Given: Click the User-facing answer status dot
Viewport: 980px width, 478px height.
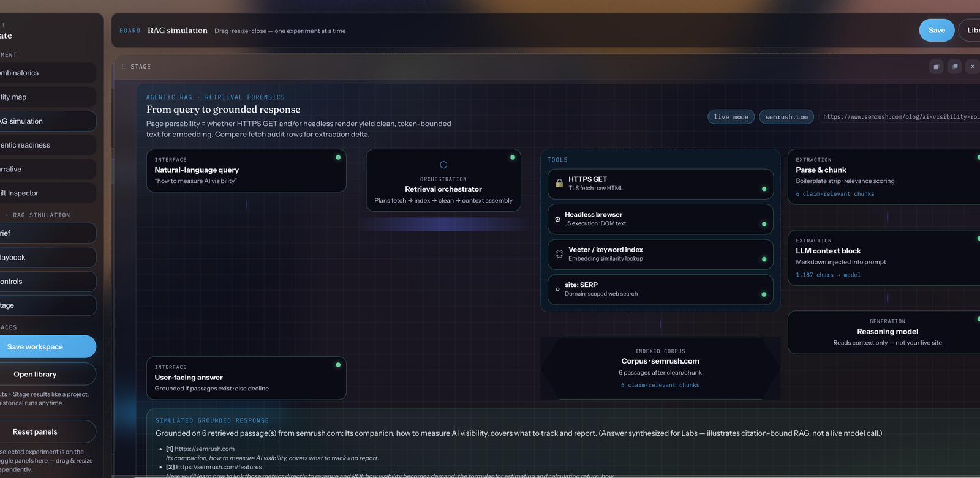Looking at the screenshot, I should tap(338, 365).
